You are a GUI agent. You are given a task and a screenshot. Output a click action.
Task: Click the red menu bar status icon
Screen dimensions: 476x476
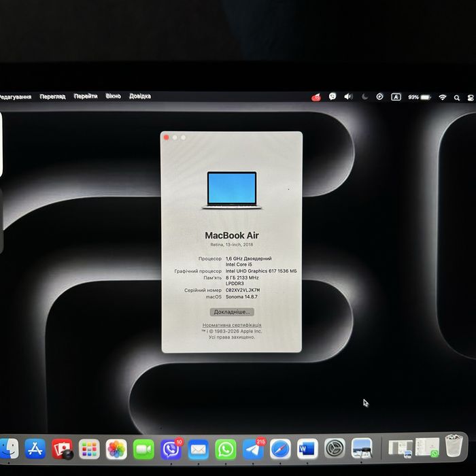point(316,97)
